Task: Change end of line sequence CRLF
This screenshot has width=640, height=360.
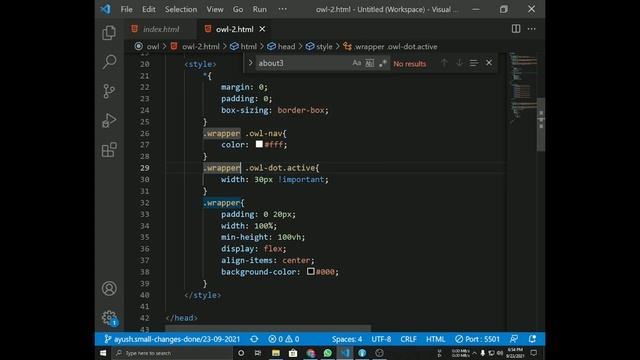Action: click(408, 339)
